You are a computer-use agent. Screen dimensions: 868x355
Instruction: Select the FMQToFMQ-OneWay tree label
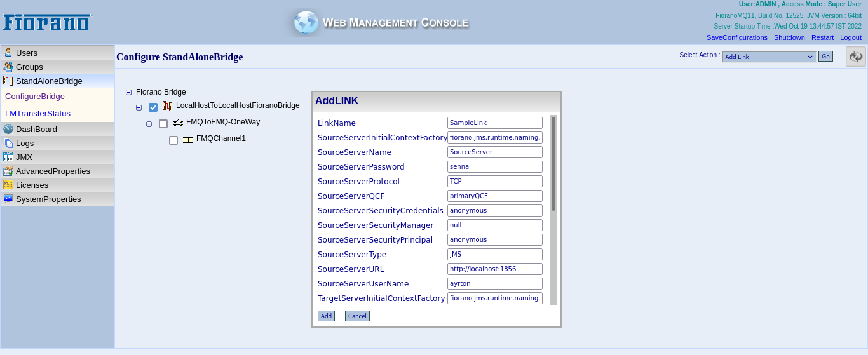(x=223, y=122)
